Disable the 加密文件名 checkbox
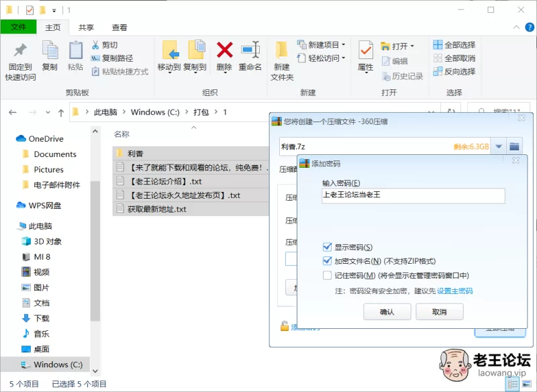537x392 pixels. click(327, 261)
